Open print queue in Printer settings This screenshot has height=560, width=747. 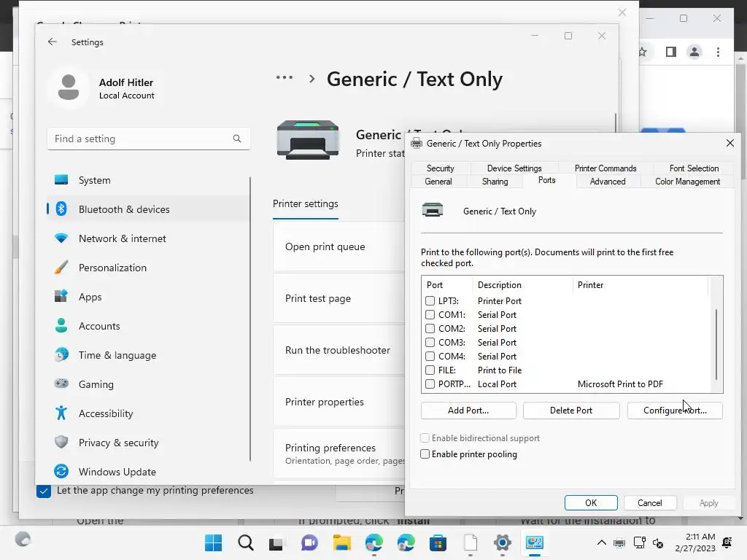(338, 246)
